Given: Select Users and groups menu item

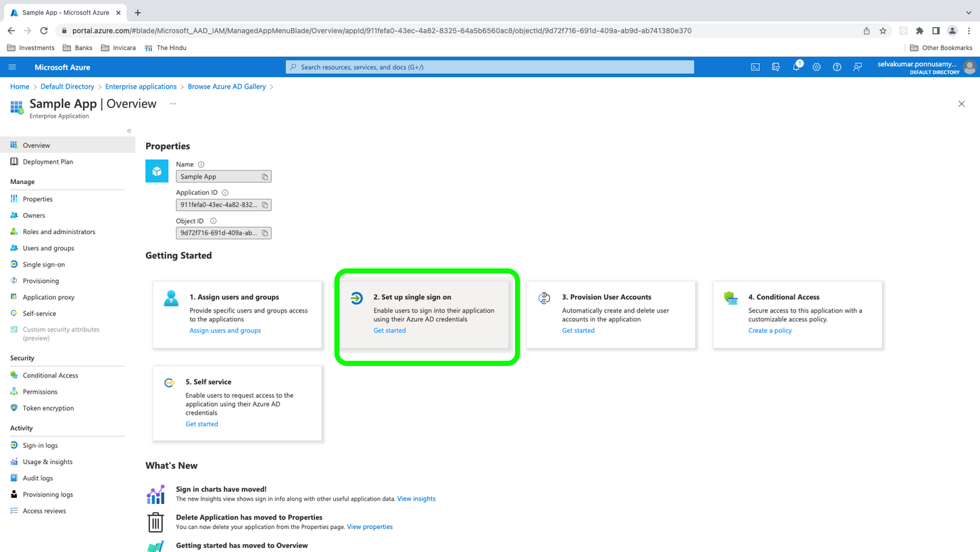Looking at the screenshot, I should (x=48, y=248).
